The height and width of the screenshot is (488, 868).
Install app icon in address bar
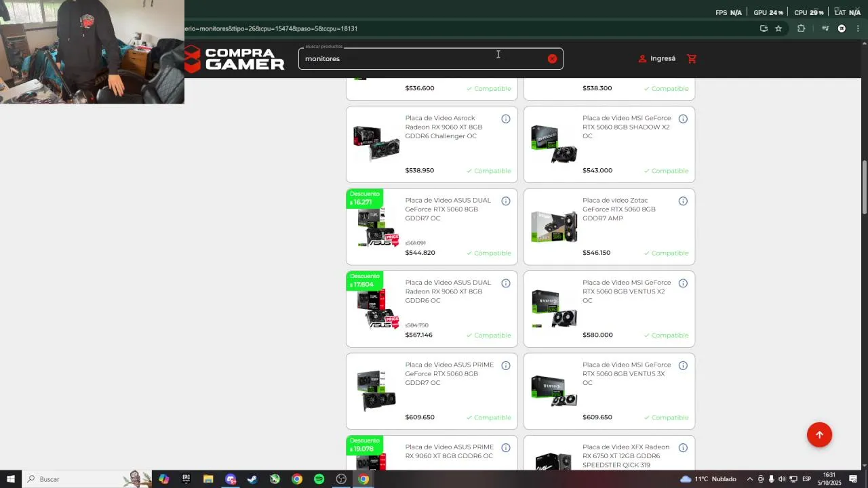coord(764,28)
